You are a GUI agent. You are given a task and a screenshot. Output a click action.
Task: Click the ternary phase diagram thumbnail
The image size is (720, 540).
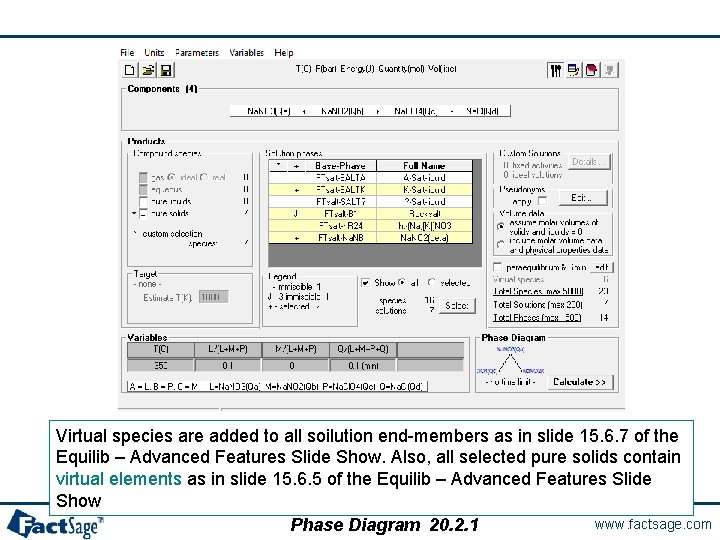point(510,361)
